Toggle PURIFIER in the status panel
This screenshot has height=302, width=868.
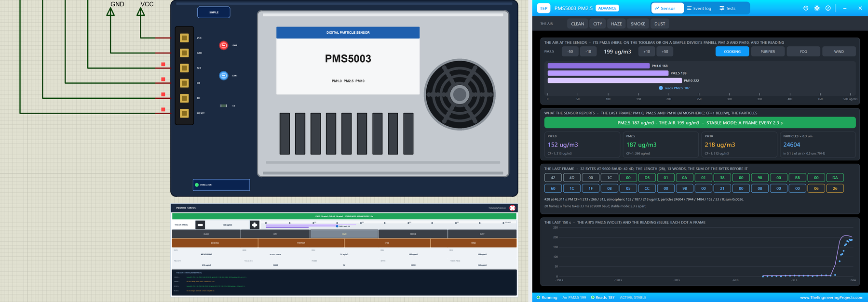click(x=301, y=243)
